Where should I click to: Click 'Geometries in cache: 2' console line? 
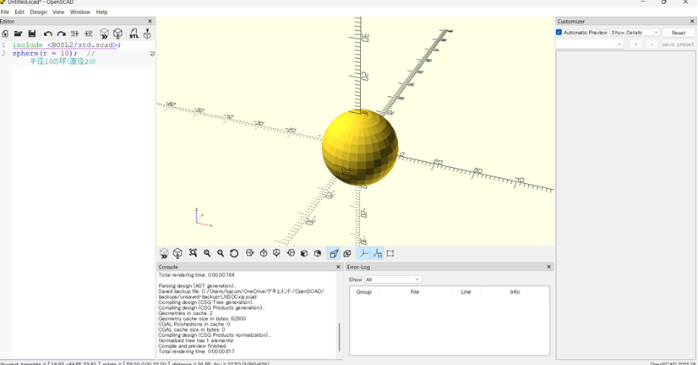(x=185, y=313)
